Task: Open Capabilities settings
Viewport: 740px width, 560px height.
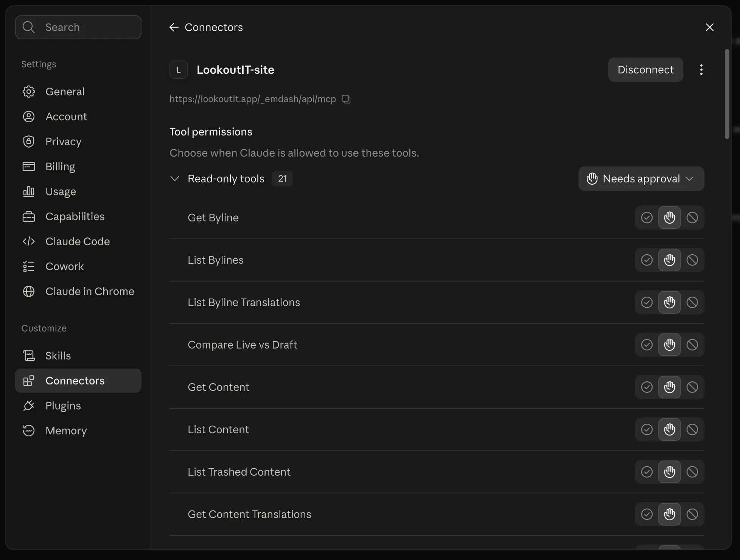Action: [78, 216]
